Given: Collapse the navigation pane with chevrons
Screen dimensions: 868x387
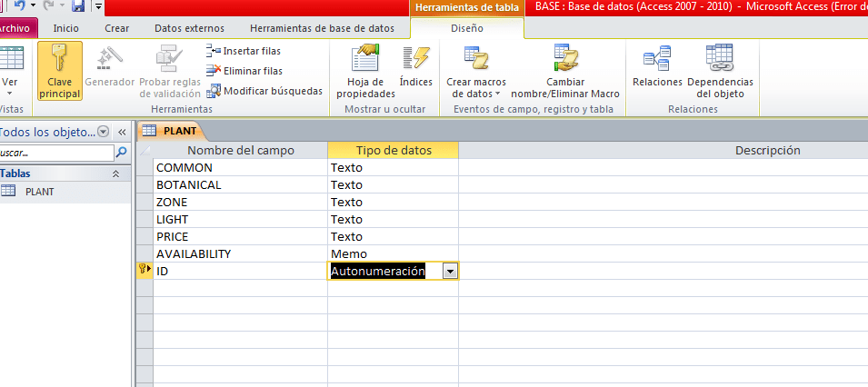Looking at the screenshot, I should [122, 132].
